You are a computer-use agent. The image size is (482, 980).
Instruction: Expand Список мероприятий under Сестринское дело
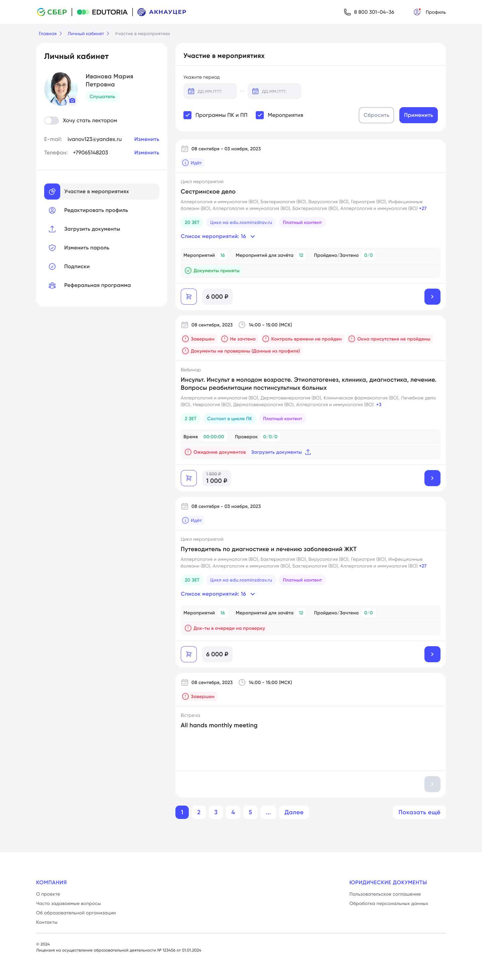pos(218,236)
